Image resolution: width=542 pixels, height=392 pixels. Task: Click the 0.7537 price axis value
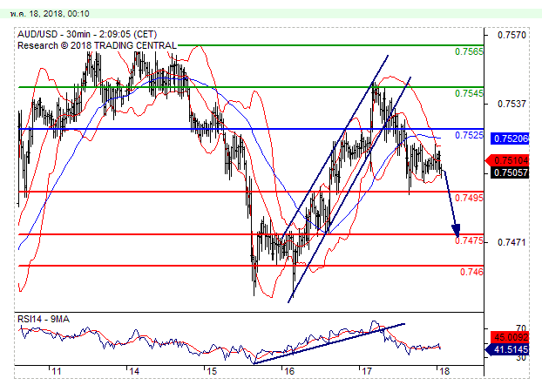(x=512, y=104)
